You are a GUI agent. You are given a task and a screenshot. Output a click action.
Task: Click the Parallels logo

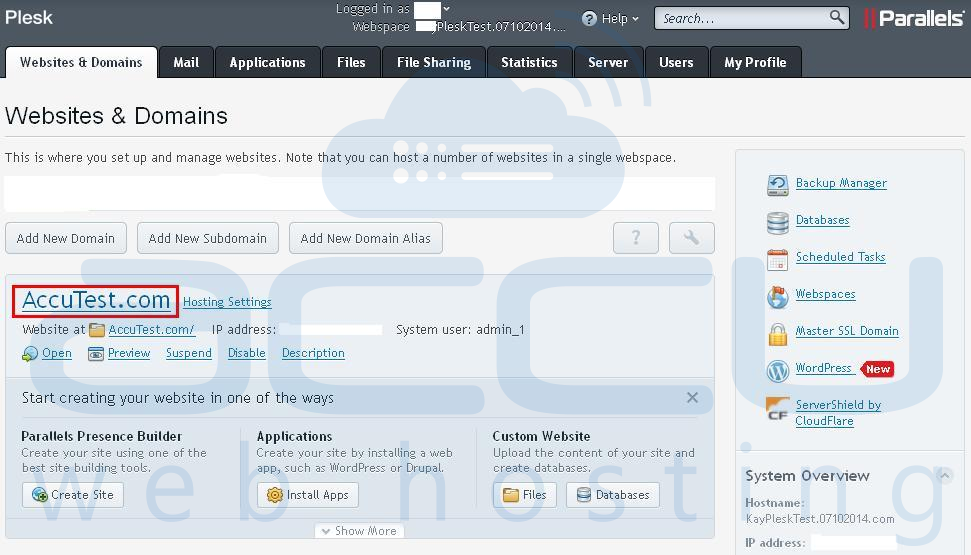(913, 18)
